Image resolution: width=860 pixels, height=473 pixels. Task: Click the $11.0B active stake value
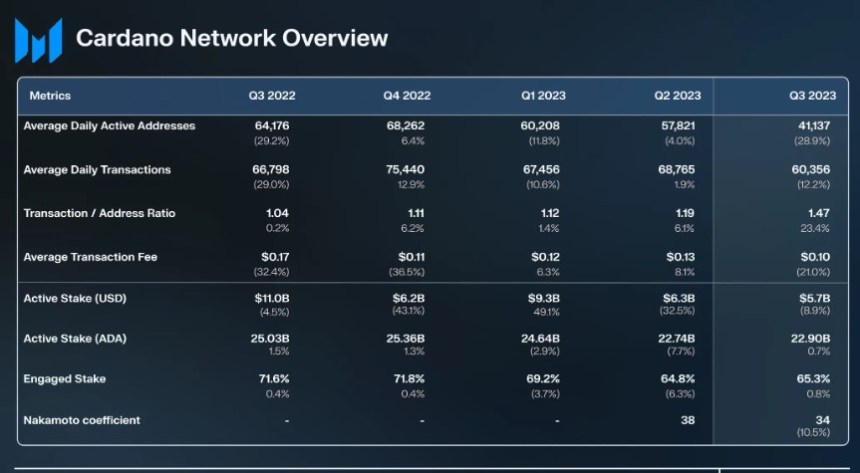(271, 299)
